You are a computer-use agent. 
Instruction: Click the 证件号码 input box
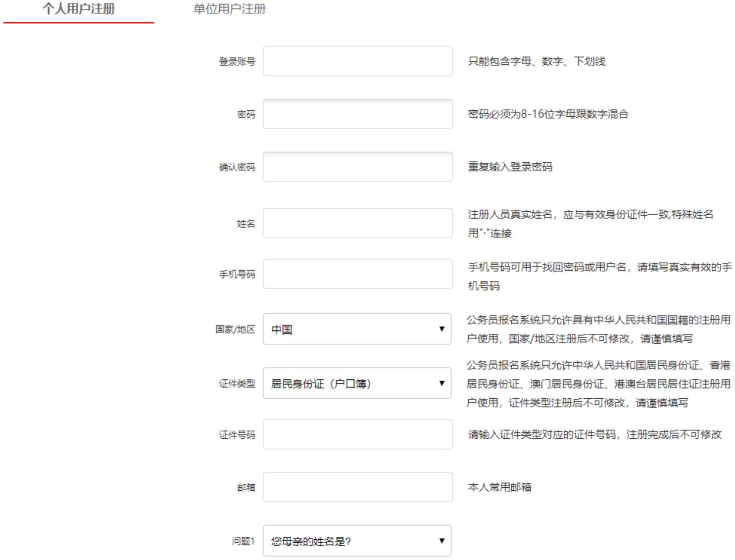point(357,434)
